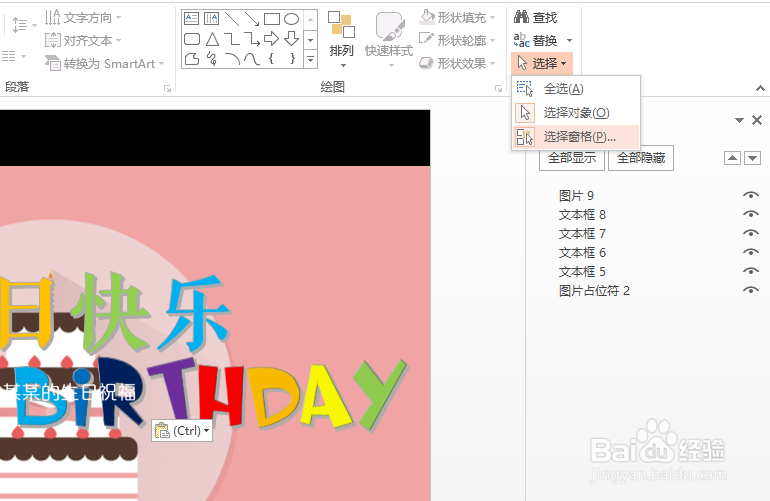Open 文字方向 text direction dropdown

point(82,18)
